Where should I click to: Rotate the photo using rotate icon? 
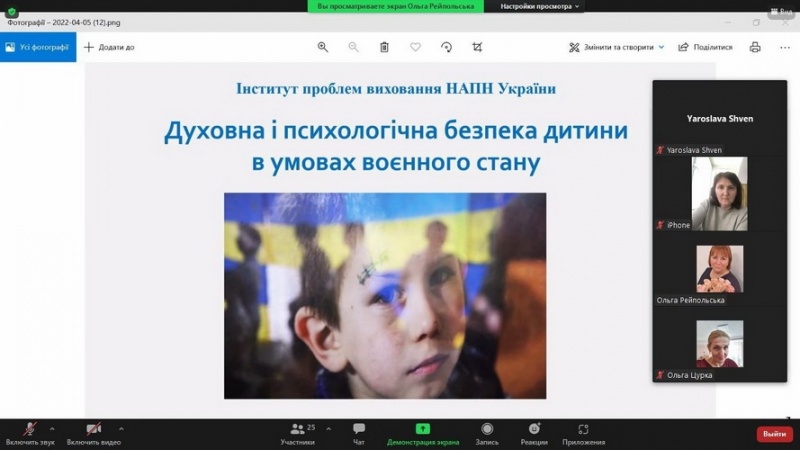pos(446,47)
